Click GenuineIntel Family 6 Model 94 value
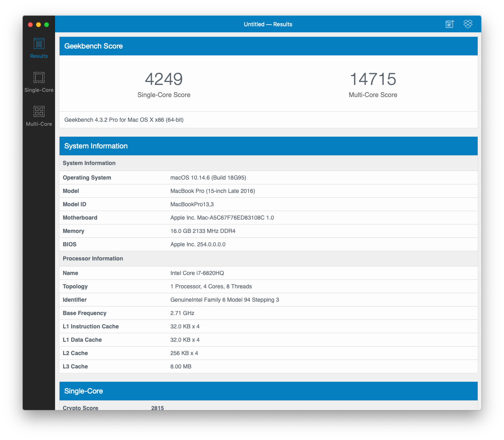This screenshot has height=440, width=504. [x=225, y=300]
